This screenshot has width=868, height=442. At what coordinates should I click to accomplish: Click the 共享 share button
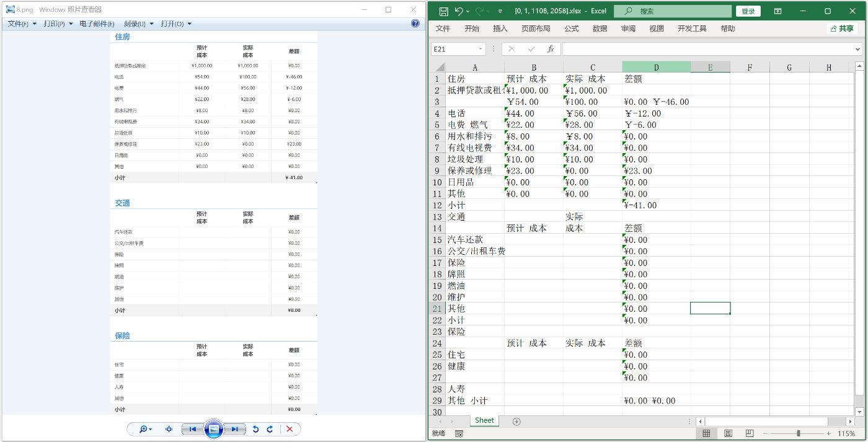point(841,29)
